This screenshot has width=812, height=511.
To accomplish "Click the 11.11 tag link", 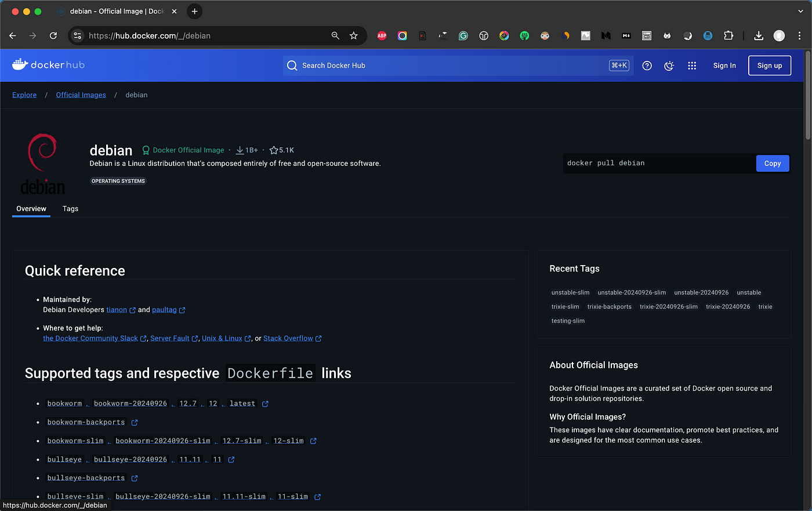I will point(190,459).
